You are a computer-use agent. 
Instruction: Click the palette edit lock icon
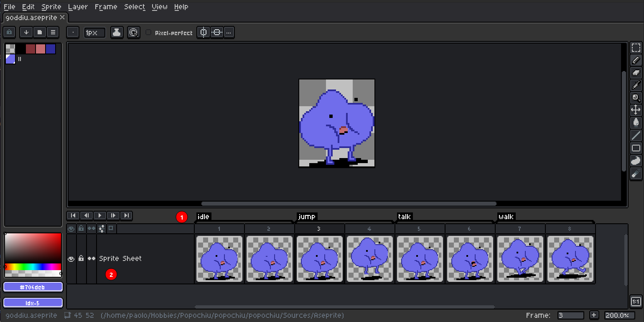(10, 32)
